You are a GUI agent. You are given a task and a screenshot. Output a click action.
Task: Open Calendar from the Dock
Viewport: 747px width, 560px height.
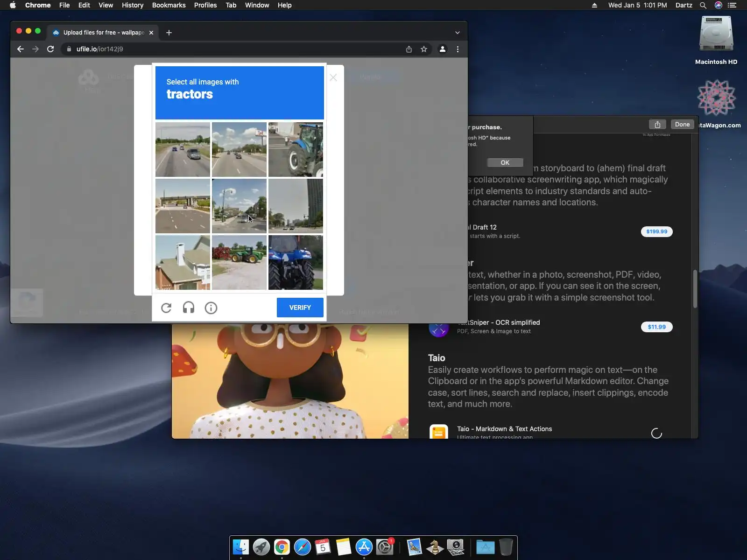tap(323, 547)
